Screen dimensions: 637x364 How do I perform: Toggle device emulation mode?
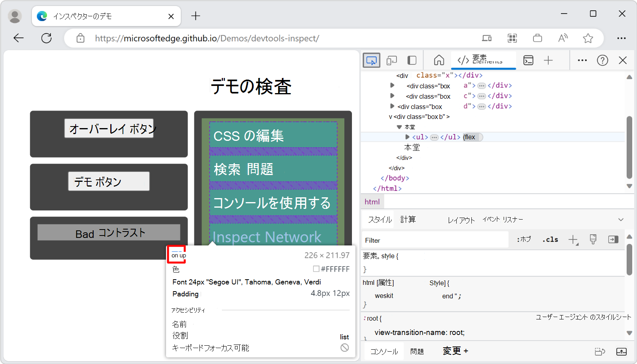click(x=392, y=60)
